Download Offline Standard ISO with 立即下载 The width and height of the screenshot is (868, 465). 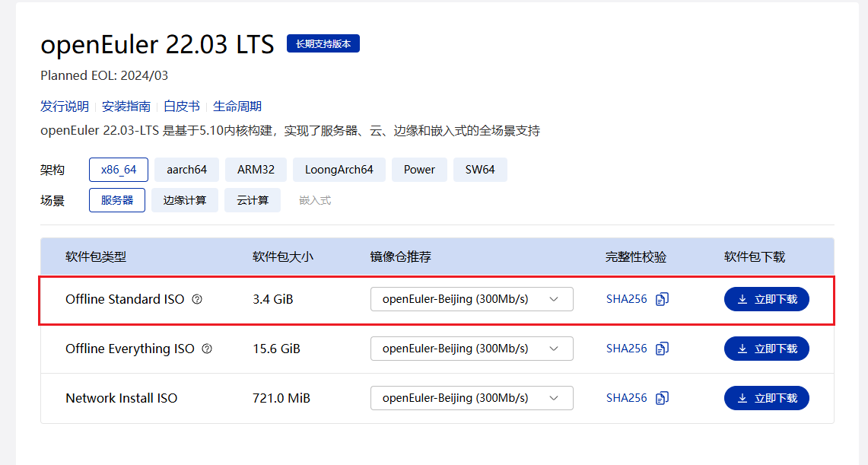[x=767, y=299]
